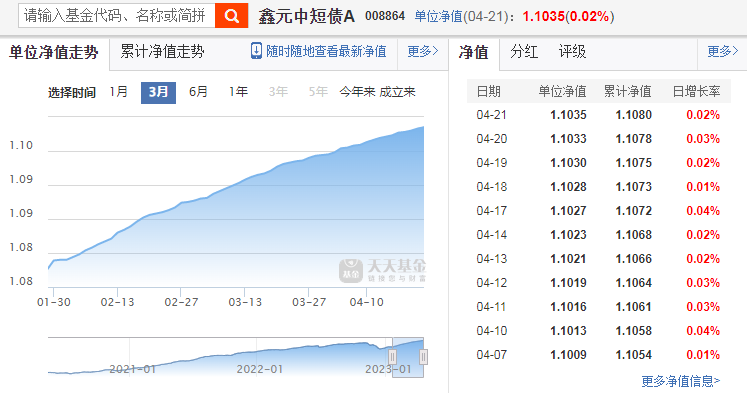Click the 04-12 date cell

tap(491, 282)
